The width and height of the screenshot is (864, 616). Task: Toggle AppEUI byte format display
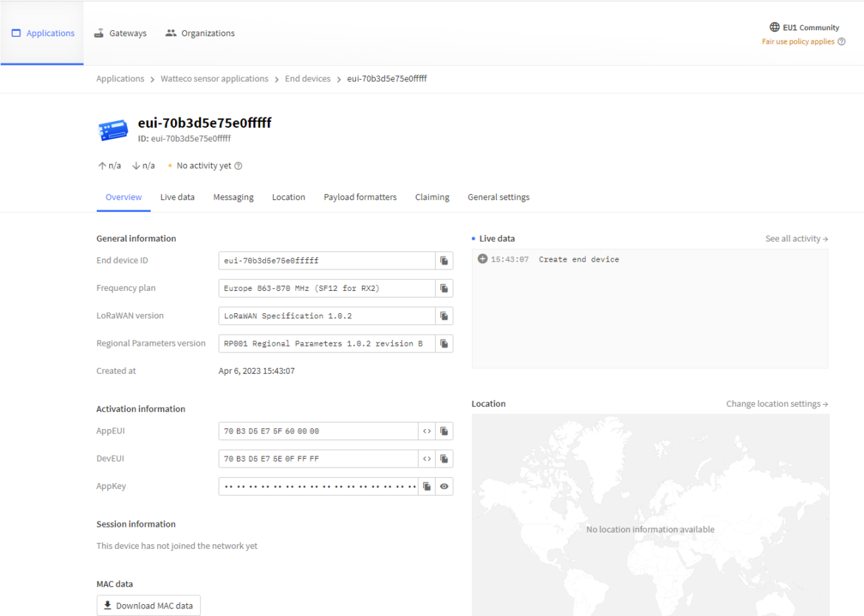(x=427, y=431)
